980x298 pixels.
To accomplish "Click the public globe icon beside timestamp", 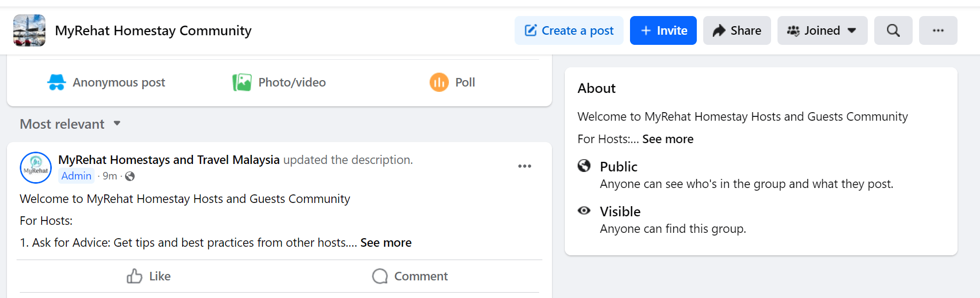I will pos(130,176).
